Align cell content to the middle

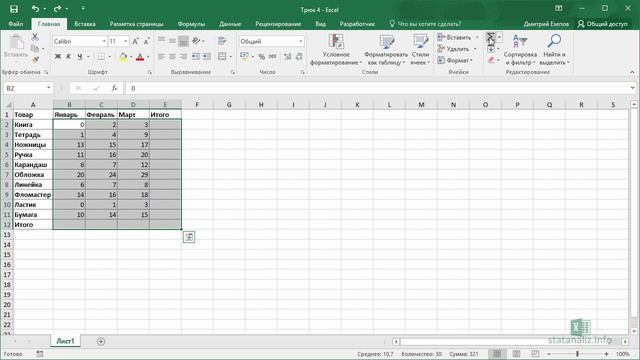click(173, 41)
